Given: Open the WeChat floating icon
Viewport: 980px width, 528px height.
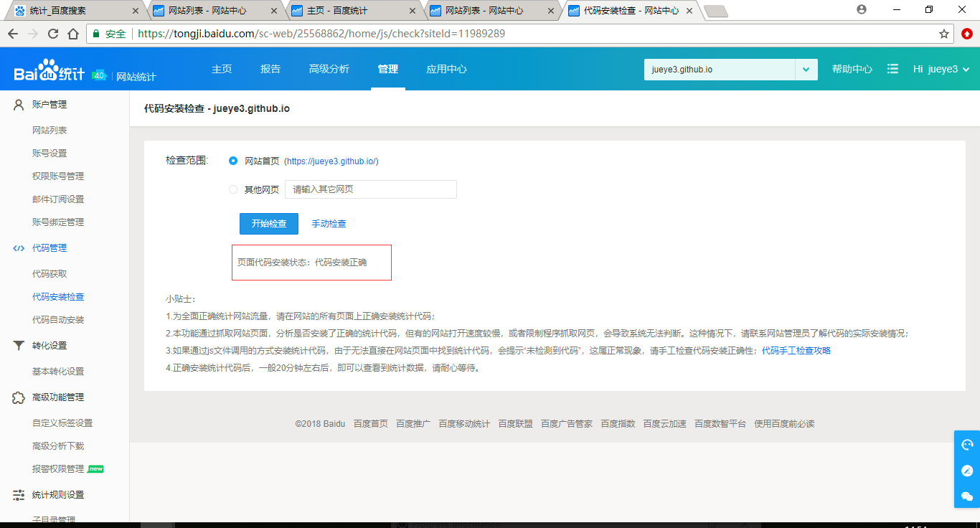Looking at the screenshot, I should [967, 496].
